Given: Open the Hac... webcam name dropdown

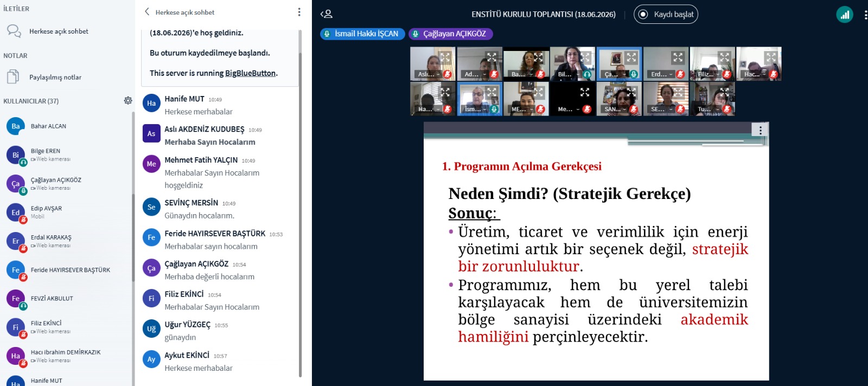Looking at the screenshot, I should coord(755,74).
